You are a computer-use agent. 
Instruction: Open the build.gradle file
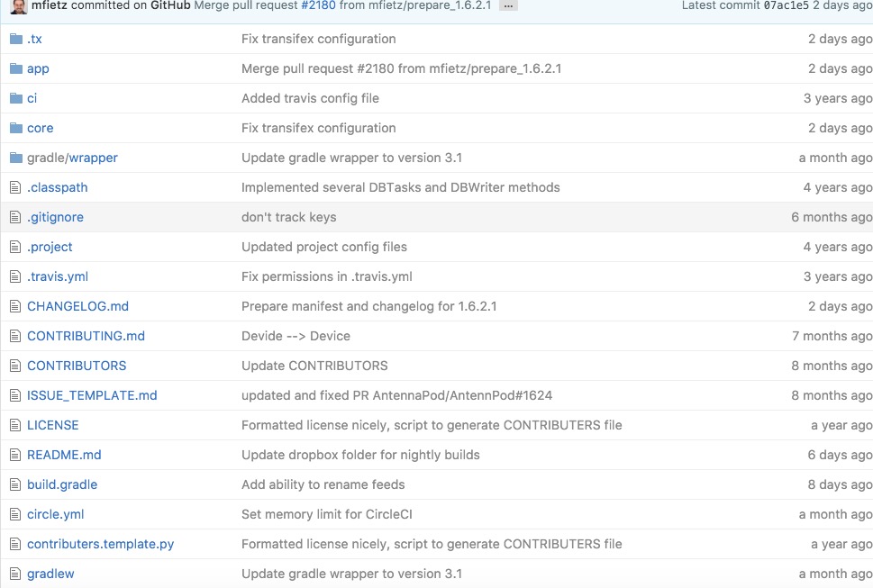pos(62,484)
